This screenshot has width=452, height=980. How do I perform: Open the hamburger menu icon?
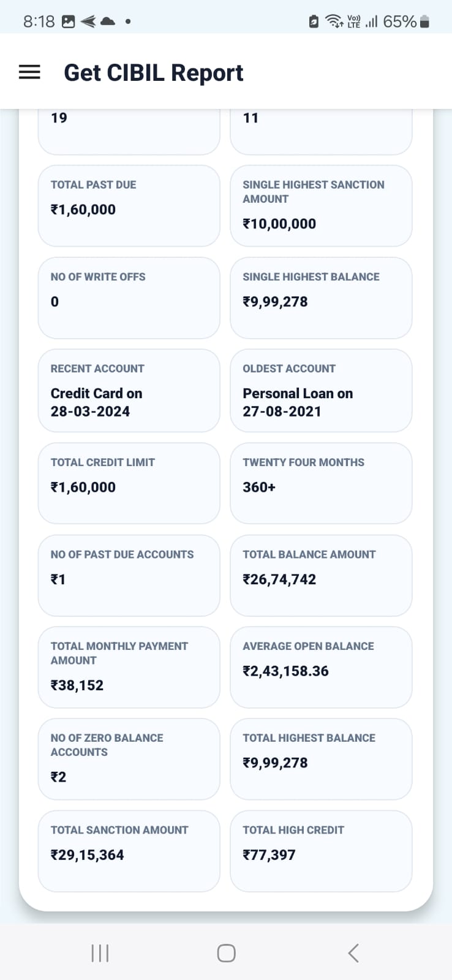[29, 72]
